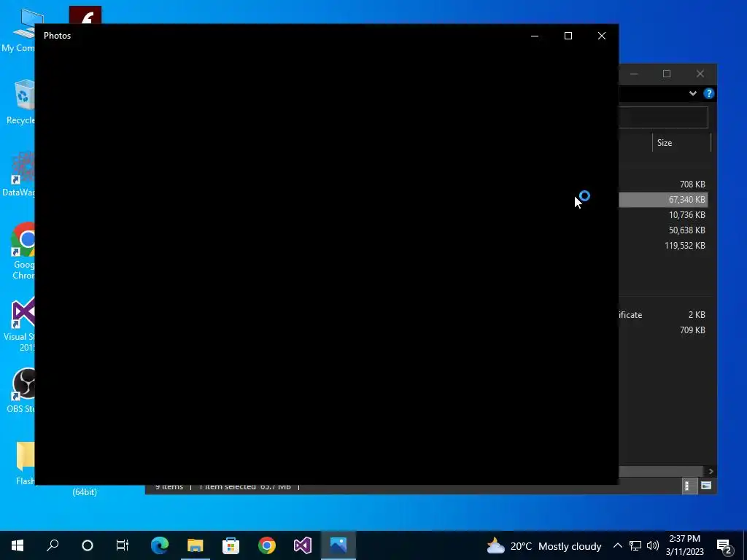
Task: Select the certificate file sized 2 KB
Action: click(663, 315)
